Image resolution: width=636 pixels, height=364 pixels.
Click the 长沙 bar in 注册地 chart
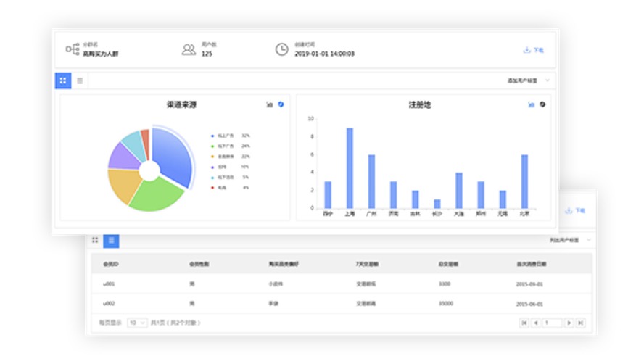437,204
